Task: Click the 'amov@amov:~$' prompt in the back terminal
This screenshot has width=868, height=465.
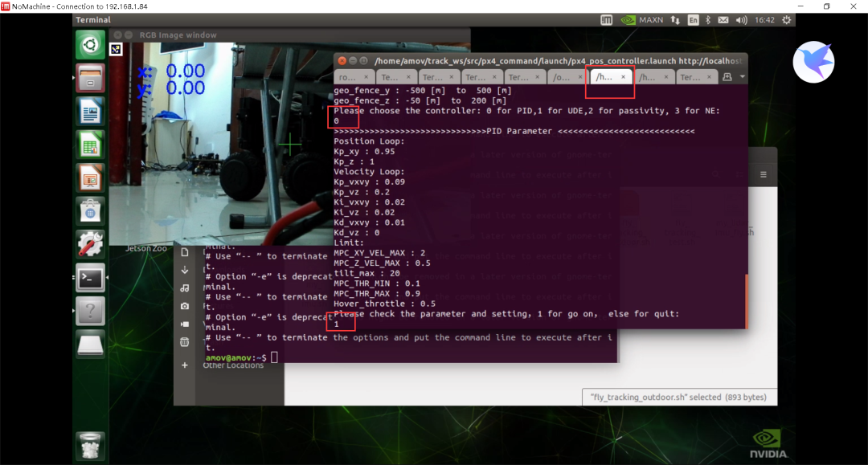Action: [x=235, y=357]
